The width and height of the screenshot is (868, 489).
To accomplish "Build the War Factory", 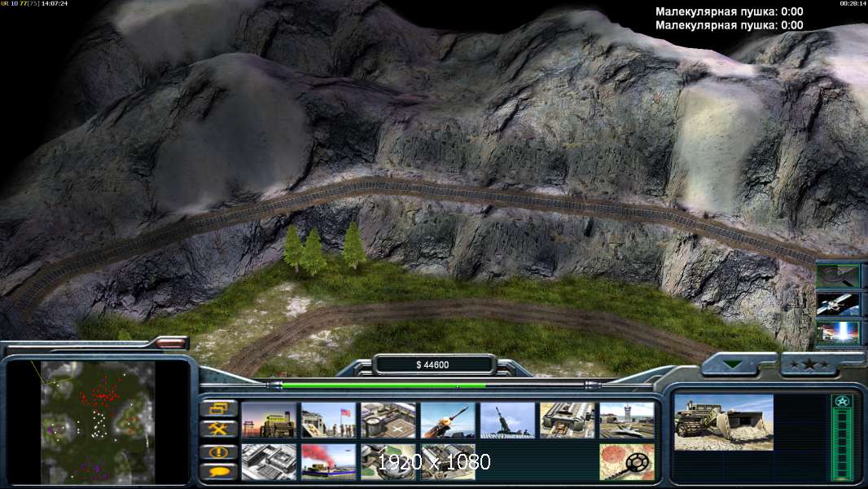I will (568, 421).
